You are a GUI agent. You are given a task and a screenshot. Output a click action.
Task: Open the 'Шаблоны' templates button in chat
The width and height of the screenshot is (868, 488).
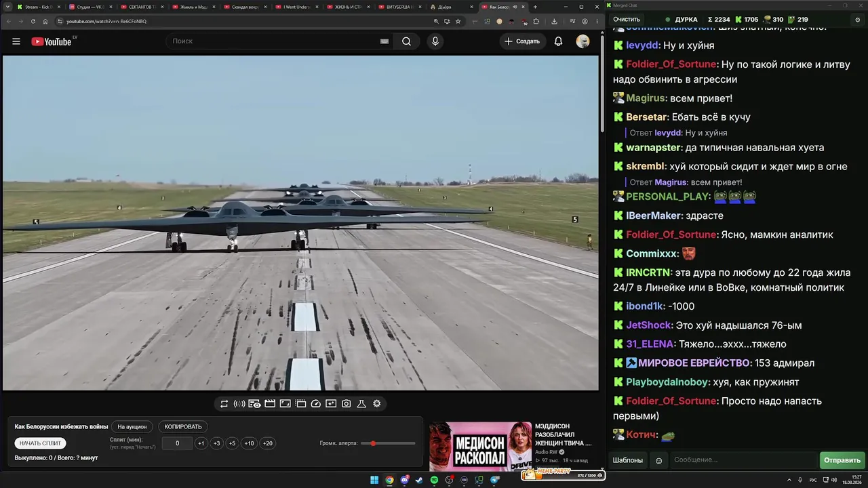point(628,460)
